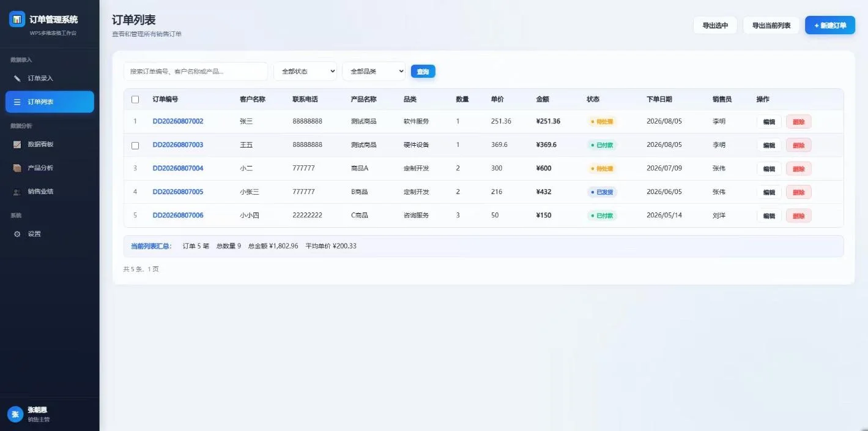
Task: Click 已付款 status badge of order DD20260807003
Action: (x=602, y=145)
